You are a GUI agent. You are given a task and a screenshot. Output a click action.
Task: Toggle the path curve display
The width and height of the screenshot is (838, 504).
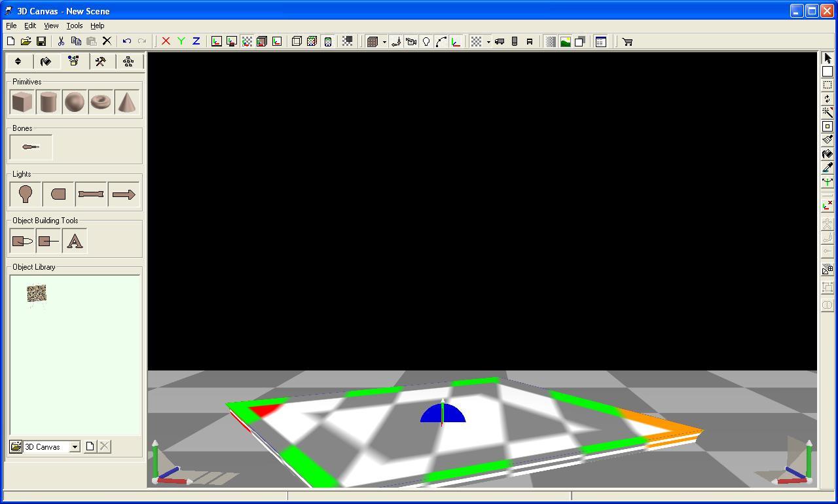coord(441,42)
